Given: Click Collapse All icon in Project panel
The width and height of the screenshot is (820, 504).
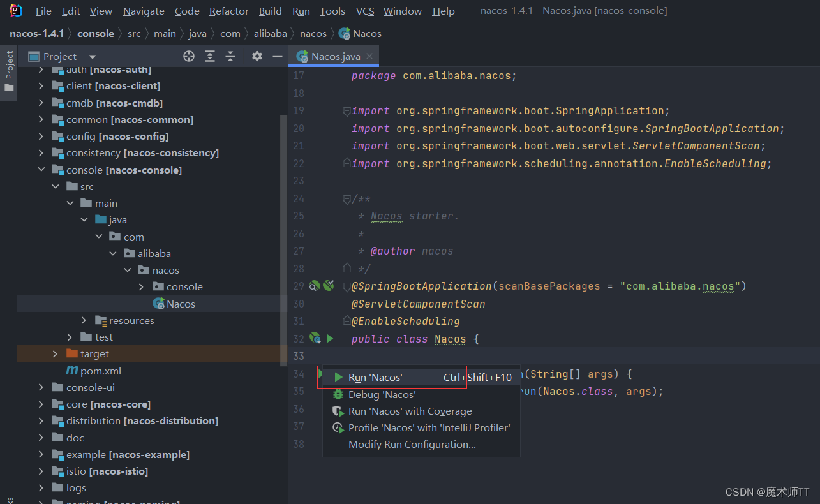Looking at the screenshot, I should (230, 56).
